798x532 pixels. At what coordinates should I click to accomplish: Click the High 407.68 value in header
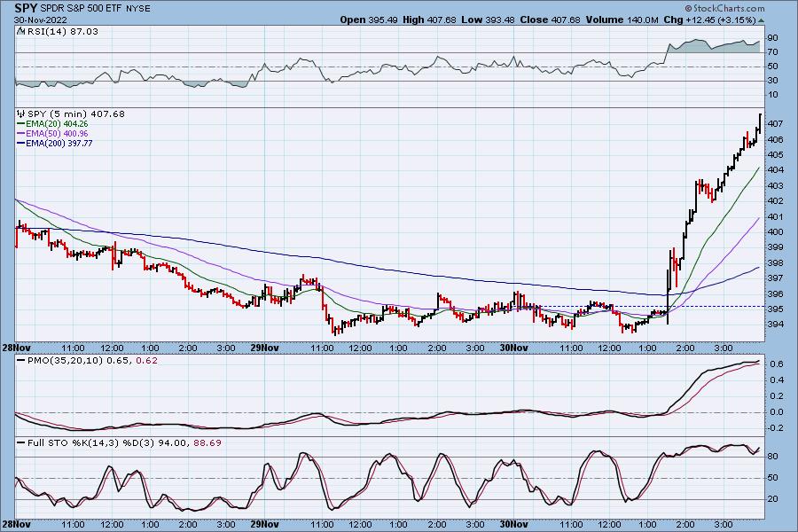(429, 20)
